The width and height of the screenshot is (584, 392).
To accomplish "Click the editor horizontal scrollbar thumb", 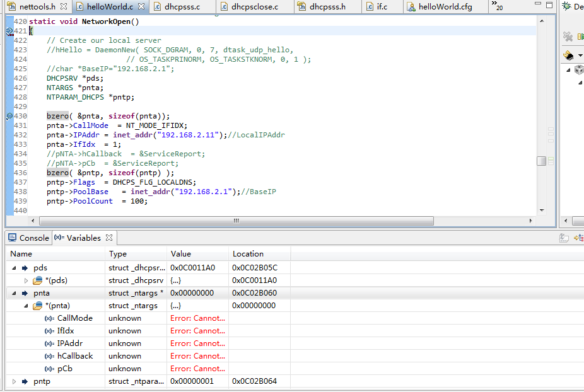I will (237, 221).
